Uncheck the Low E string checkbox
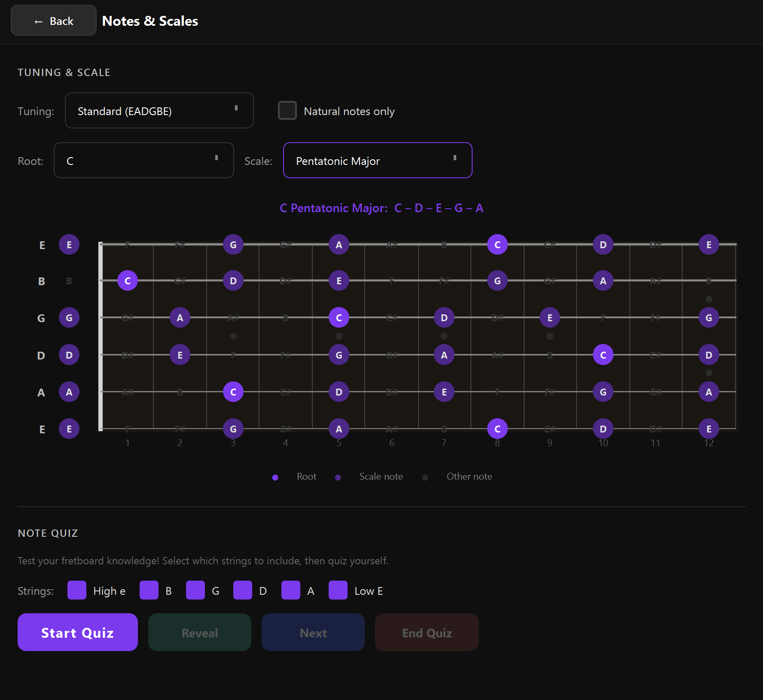The height and width of the screenshot is (700, 763). [x=338, y=590]
